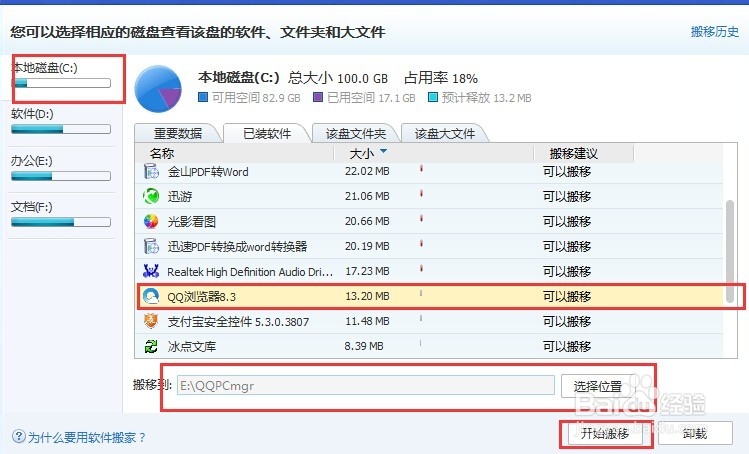Open 为什么要用软件搬家 help link
The width and height of the screenshot is (749, 454).
pos(86,437)
